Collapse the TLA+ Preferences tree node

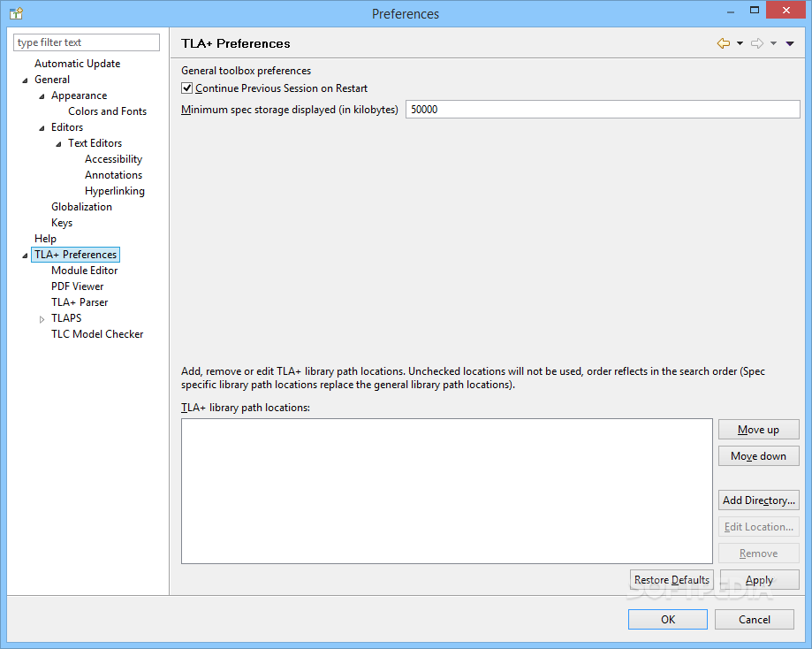[x=25, y=256]
